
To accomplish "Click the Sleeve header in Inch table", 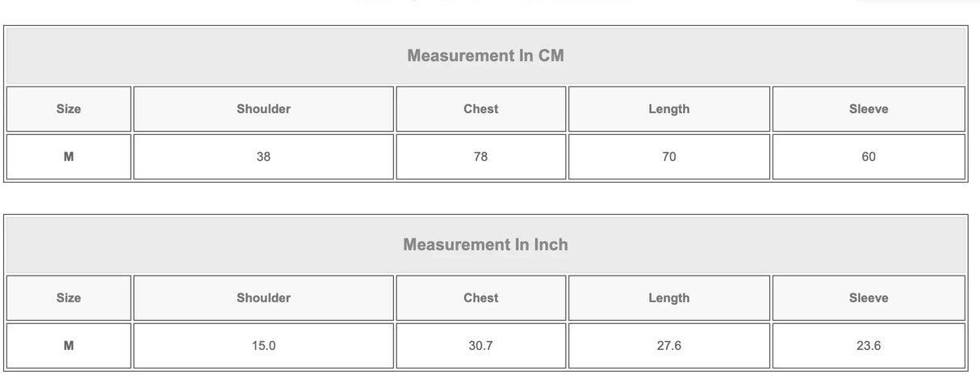I will pyautogui.click(x=868, y=298).
